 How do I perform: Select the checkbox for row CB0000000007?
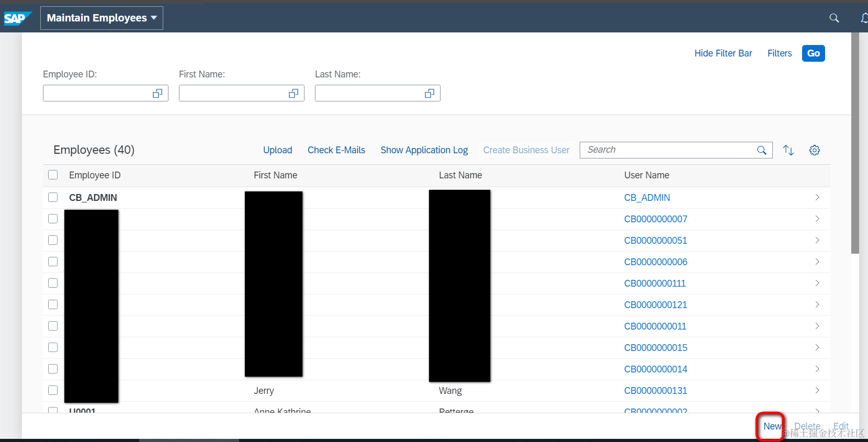coord(53,219)
